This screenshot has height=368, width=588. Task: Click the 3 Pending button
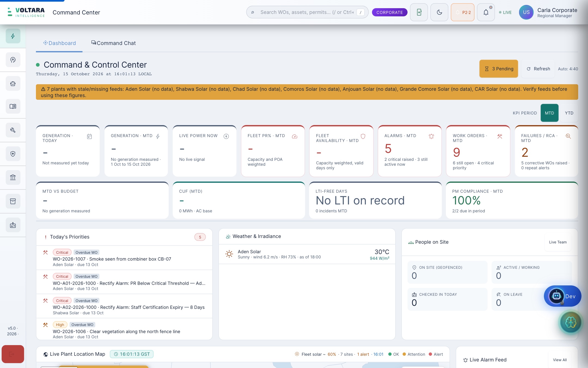point(499,69)
